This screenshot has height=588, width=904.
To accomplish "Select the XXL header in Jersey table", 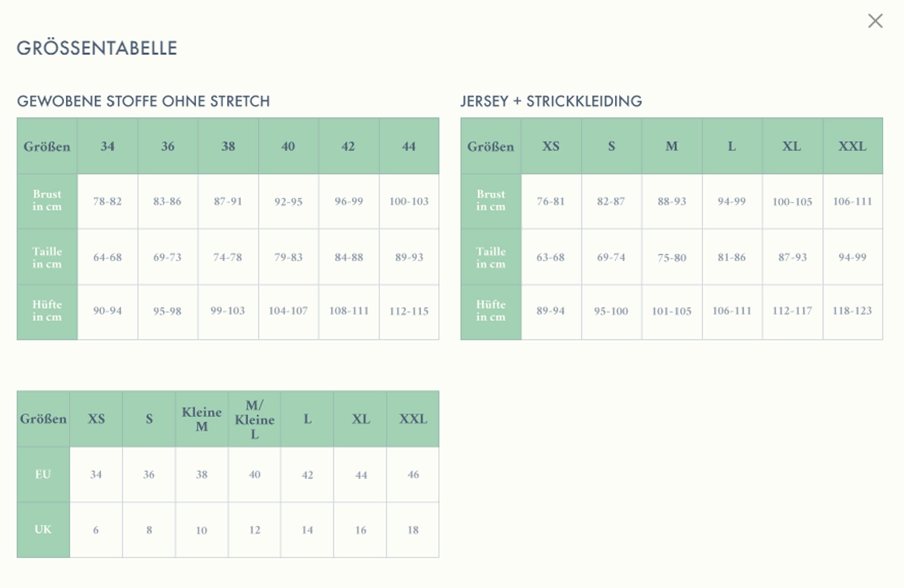I will click(852, 146).
